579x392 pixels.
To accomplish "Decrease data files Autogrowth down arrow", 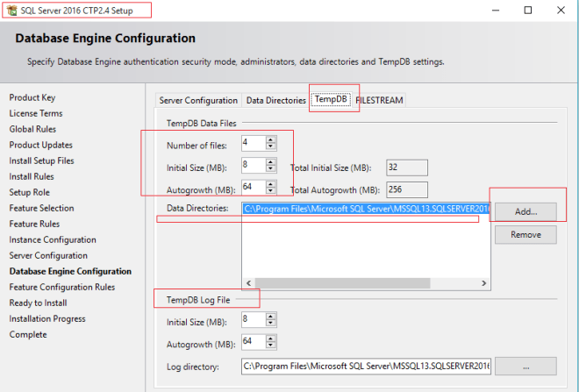I will click(271, 191).
